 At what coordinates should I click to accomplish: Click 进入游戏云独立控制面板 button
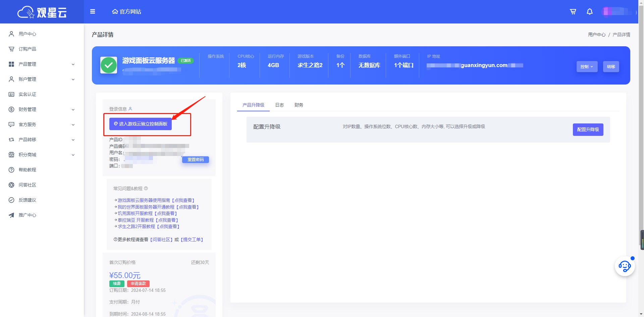click(x=141, y=124)
